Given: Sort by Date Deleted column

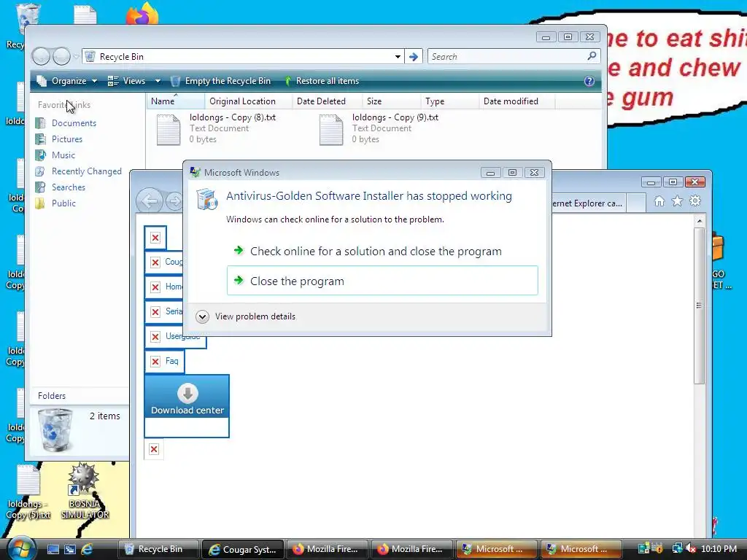Looking at the screenshot, I should (x=327, y=101).
